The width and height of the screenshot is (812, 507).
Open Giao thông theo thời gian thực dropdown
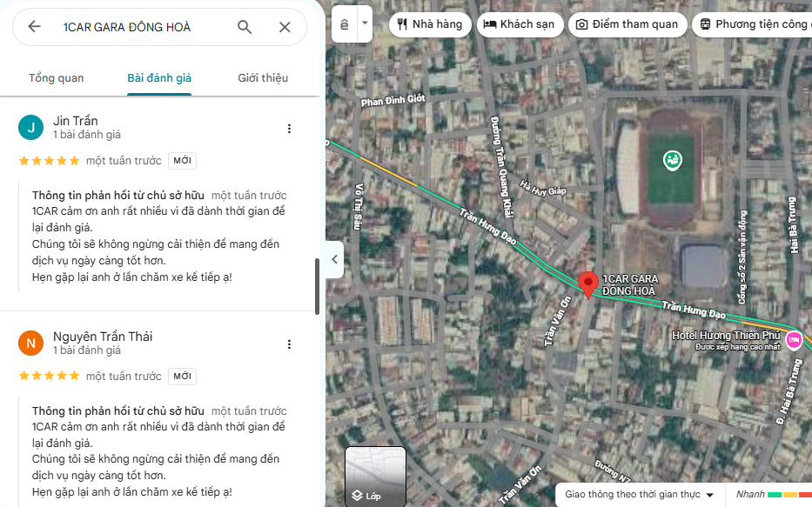(x=640, y=495)
